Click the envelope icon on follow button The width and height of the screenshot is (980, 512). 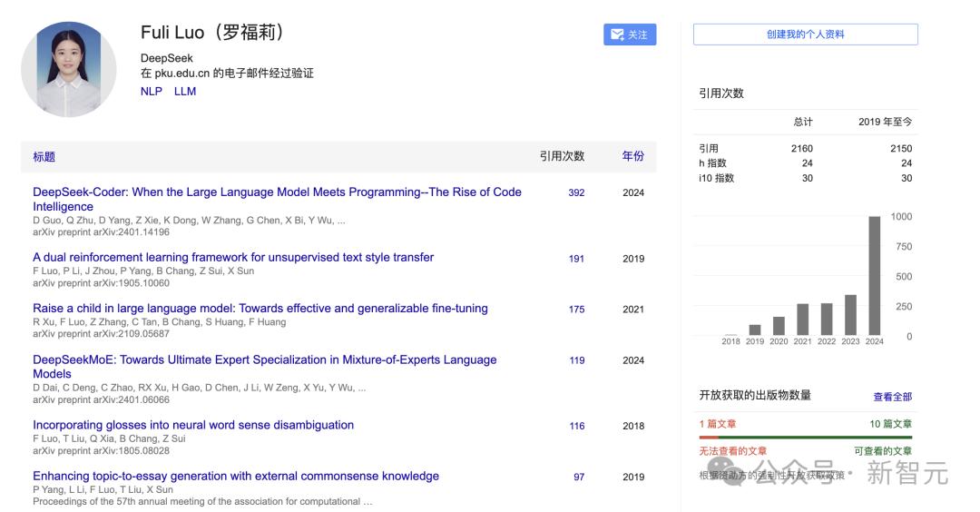(x=617, y=34)
